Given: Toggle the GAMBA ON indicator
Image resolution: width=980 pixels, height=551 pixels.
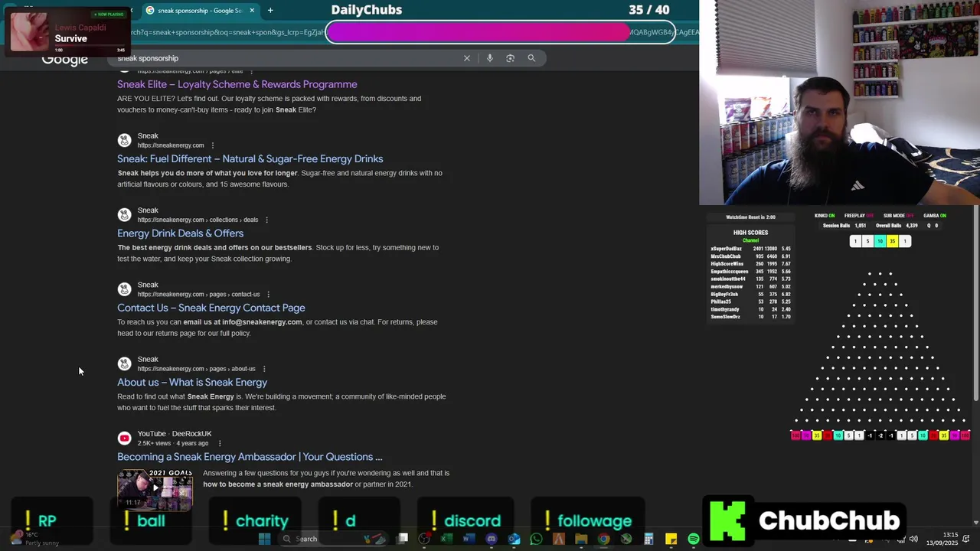Looking at the screenshot, I should click(x=935, y=216).
